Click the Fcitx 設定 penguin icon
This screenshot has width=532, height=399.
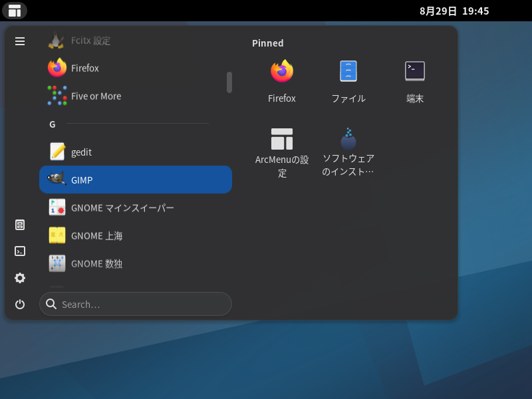pos(57,41)
